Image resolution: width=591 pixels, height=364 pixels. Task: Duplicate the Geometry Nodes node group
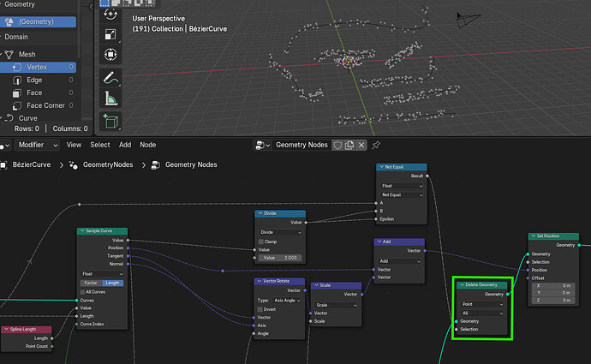click(x=349, y=145)
